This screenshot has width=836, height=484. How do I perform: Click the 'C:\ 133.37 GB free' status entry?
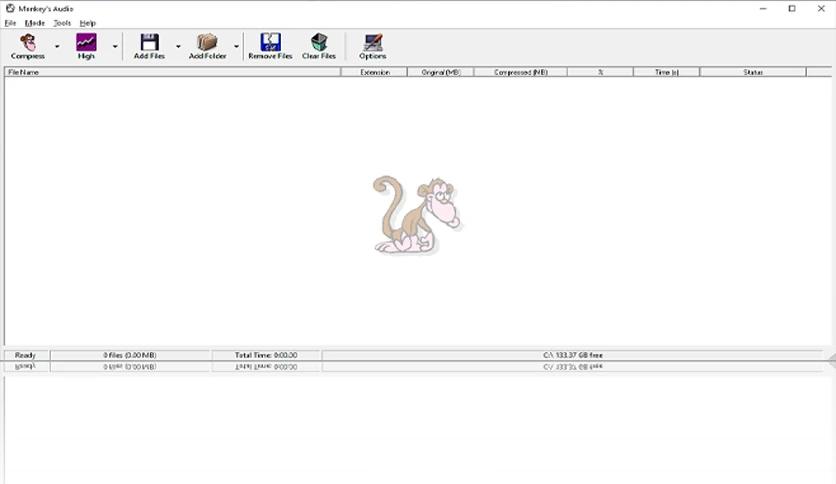[573, 355]
